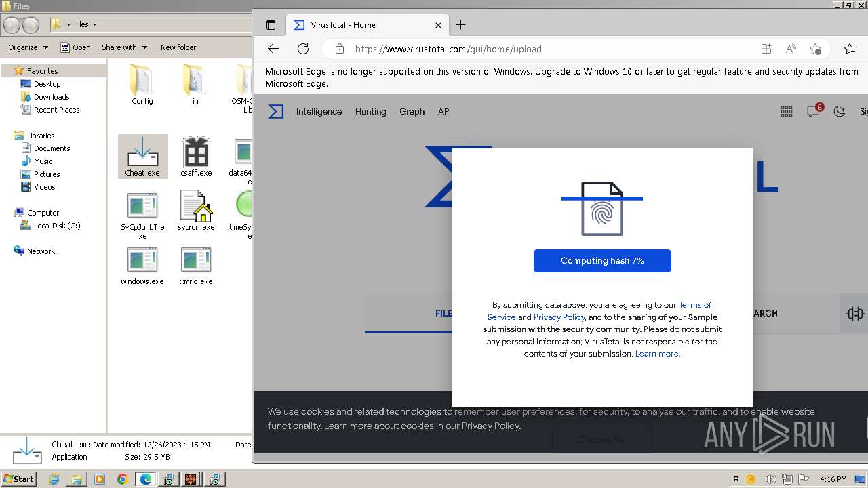The width and height of the screenshot is (868, 488).
Task: Open Local Disk (C:) in tree
Action: click(57, 226)
